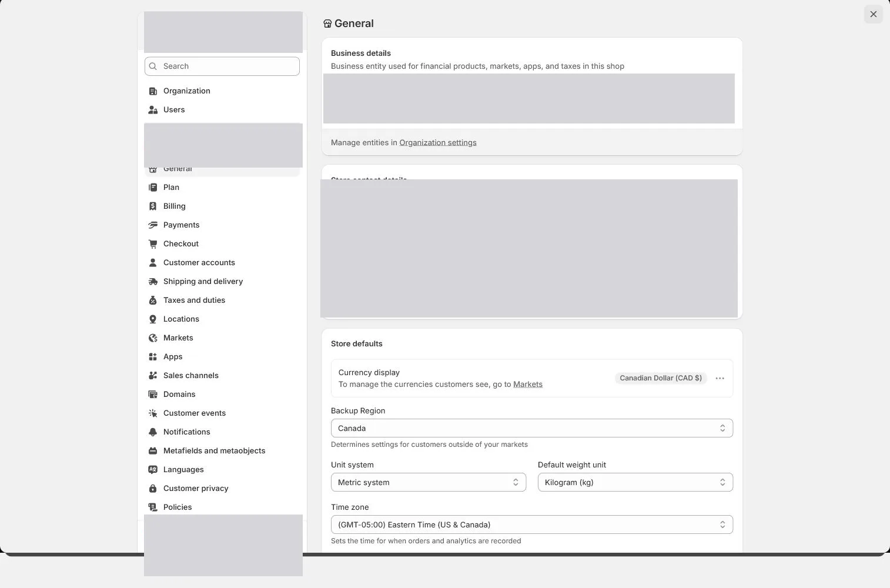Click the Payments card icon

click(x=153, y=225)
